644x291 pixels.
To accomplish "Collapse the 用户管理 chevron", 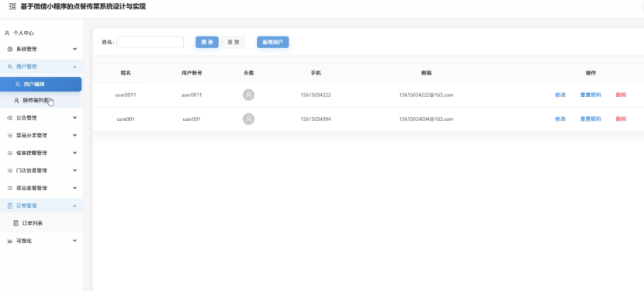I will tap(74, 67).
